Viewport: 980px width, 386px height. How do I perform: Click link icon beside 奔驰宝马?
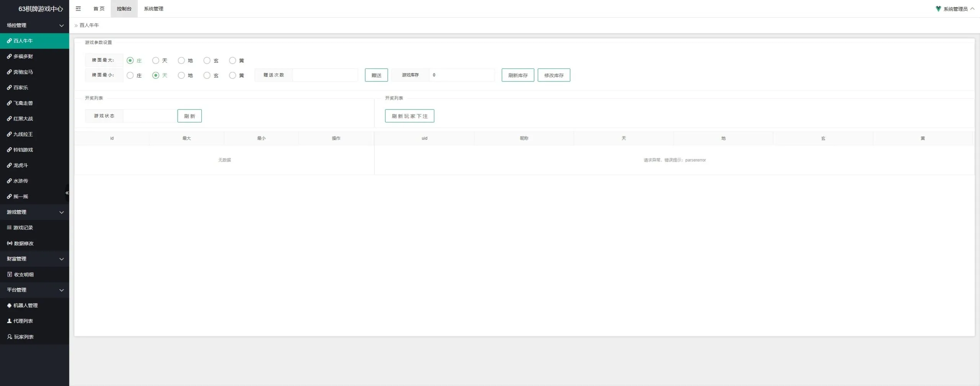[x=9, y=72]
